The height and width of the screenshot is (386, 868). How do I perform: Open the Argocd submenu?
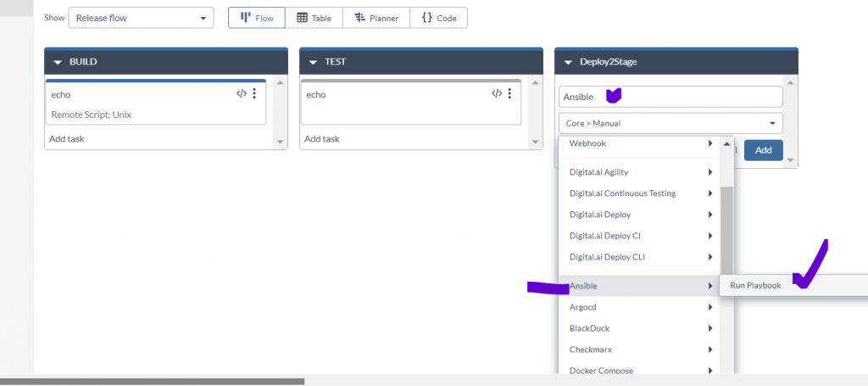click(x=640, y=307)
